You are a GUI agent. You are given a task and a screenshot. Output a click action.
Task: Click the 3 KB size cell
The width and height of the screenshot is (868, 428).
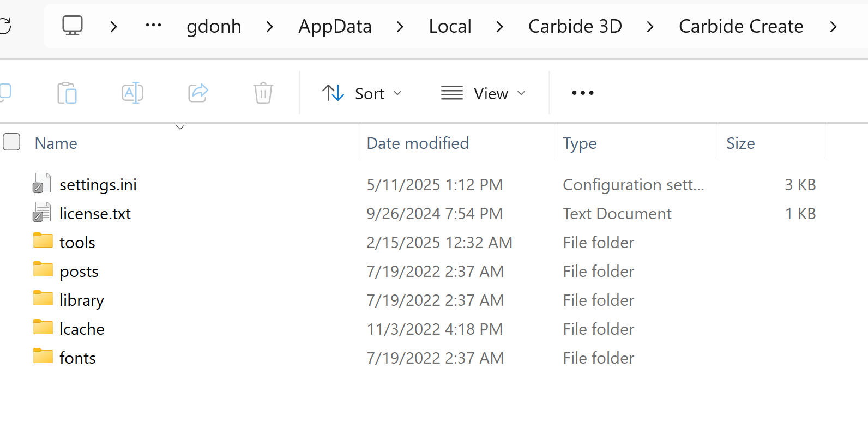pos(800,185)
